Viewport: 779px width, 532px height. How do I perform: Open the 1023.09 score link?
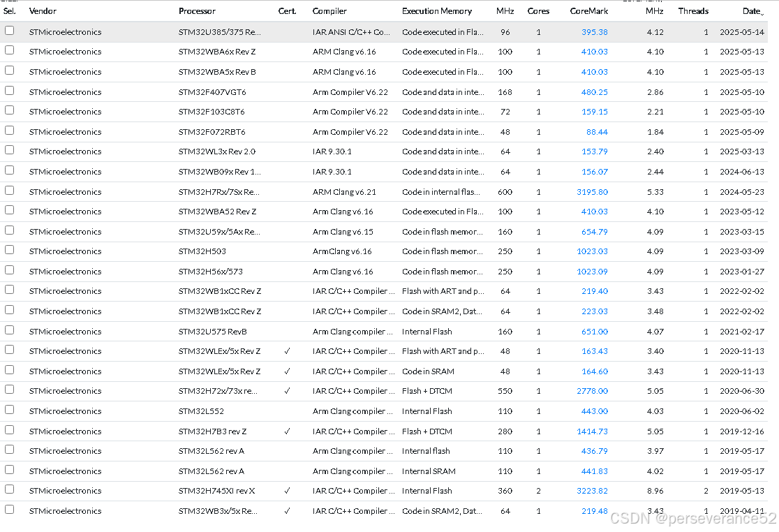(592, 272)
